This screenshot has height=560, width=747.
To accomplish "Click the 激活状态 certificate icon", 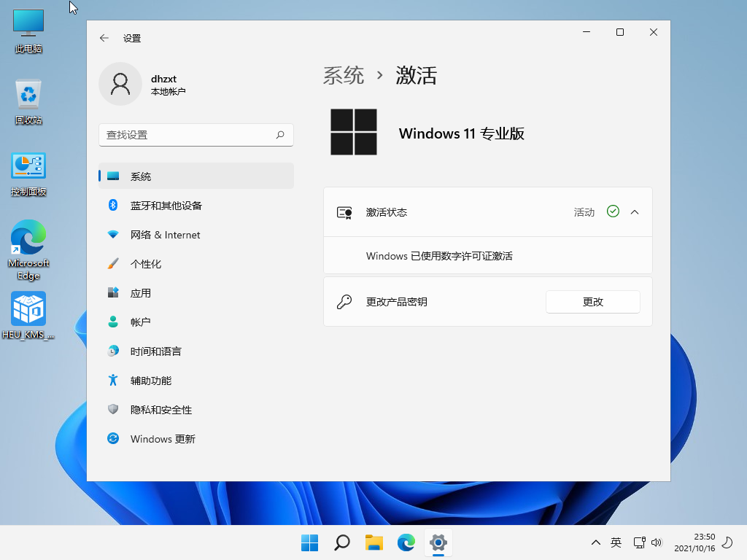I will click(x=344, y=212).
